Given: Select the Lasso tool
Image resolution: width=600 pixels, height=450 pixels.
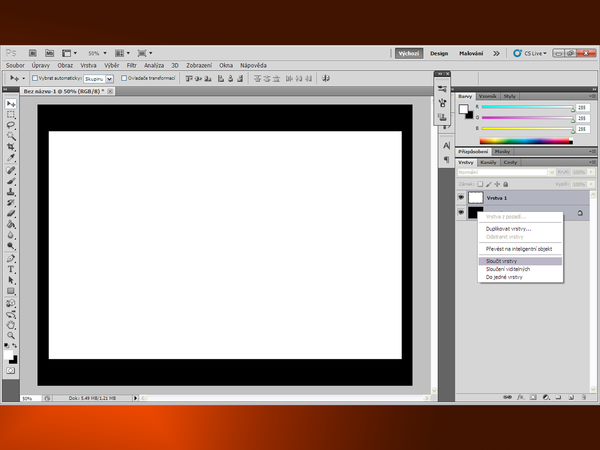Looking at the screenshot, I should (x=11, y=124).
